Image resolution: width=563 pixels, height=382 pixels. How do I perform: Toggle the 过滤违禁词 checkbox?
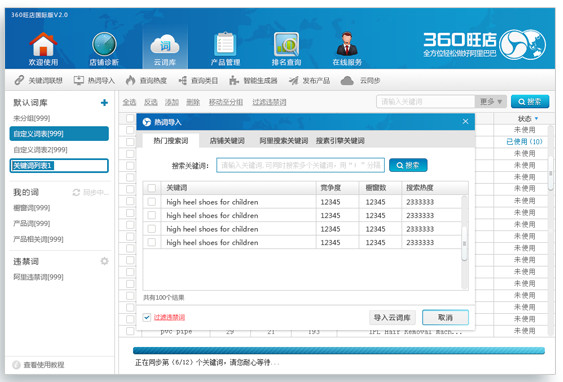[x=146, y=317]
